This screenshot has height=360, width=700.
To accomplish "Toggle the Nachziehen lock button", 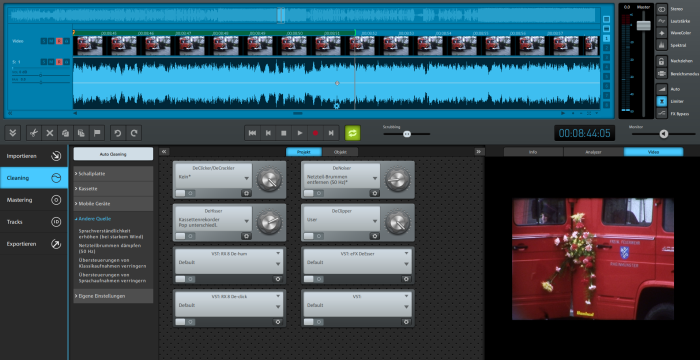I will 662,61.
